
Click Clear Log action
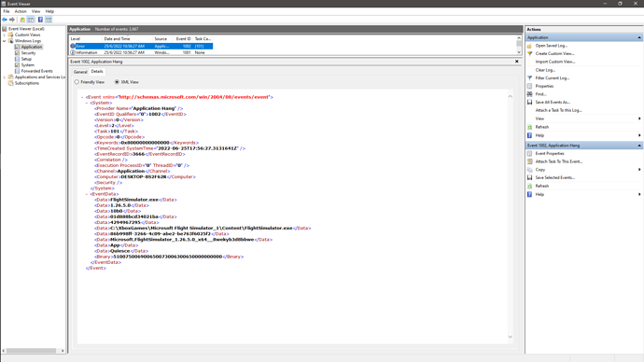545,70
